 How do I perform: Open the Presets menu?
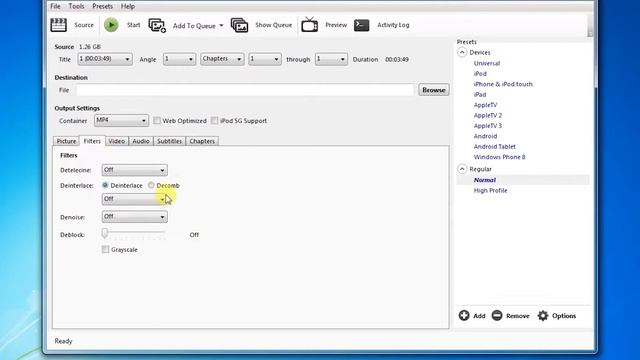pyautogui.click(x=102, y=6)
